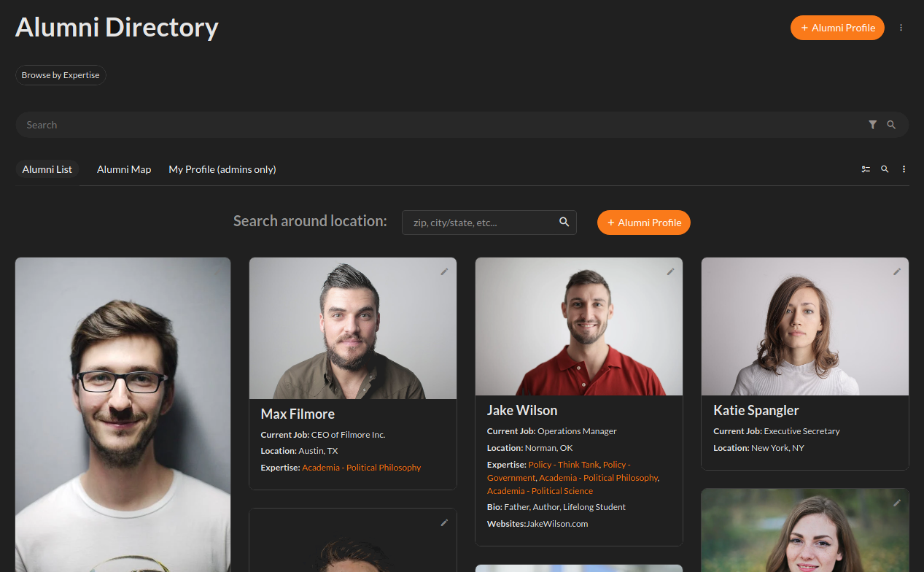Image resolution: width=924 pixels, height=572 pixels.
Task: Click the search icon in tab bar
Action: (x=885, y=169)
